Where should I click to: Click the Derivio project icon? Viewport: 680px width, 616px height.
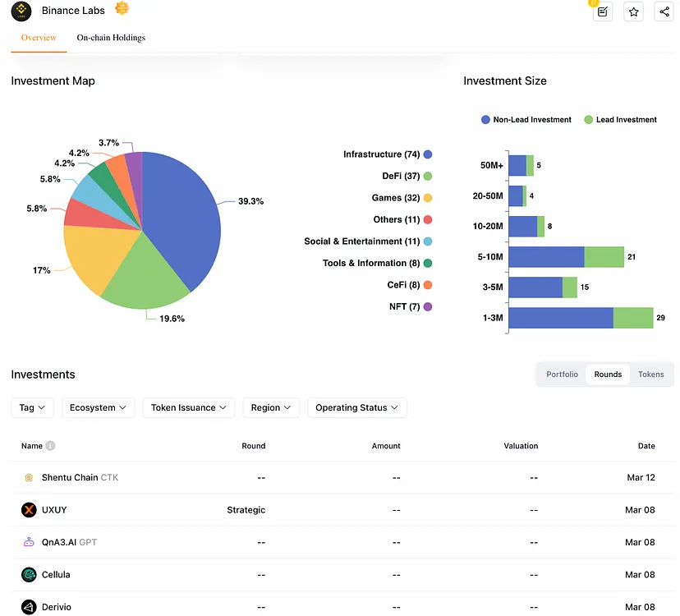tap(29, 607)
